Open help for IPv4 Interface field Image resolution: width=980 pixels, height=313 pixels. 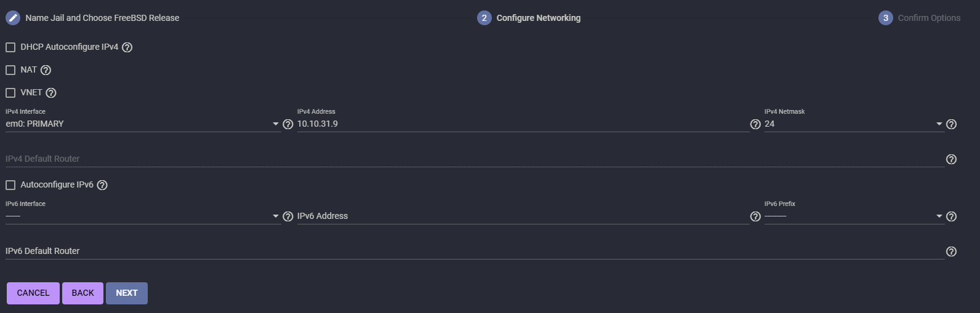click(x=287, y=124)
